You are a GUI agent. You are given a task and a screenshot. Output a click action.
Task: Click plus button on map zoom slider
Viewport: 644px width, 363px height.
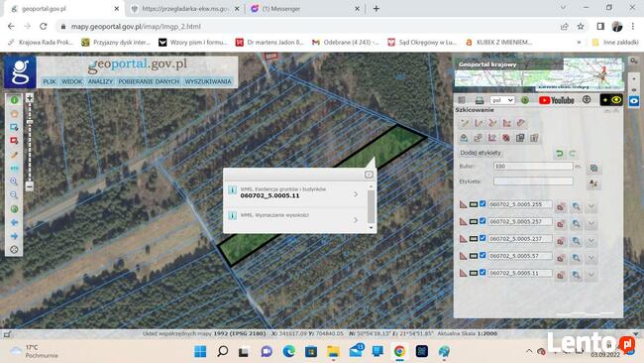point(30,98)
